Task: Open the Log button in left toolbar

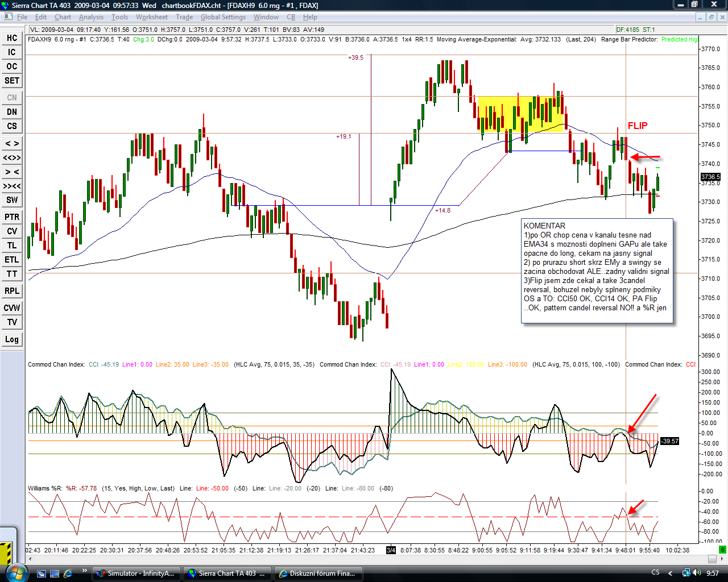Action: pyautogui.click(x=12, y=339)
